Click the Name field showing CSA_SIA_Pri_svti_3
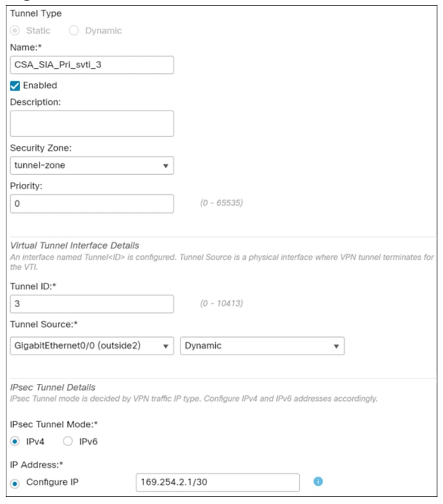The height and width of the screenshot is (504, 443). (90, 62)
